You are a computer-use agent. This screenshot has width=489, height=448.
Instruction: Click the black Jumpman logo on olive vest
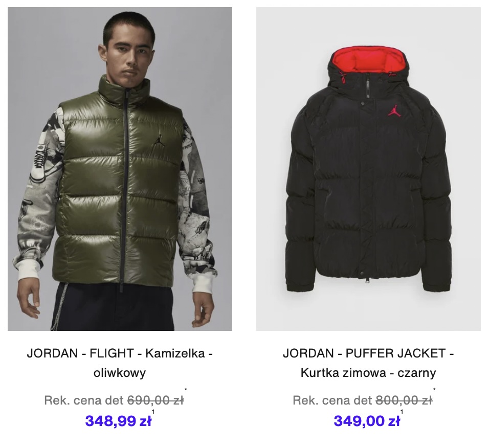click(159, 140)
